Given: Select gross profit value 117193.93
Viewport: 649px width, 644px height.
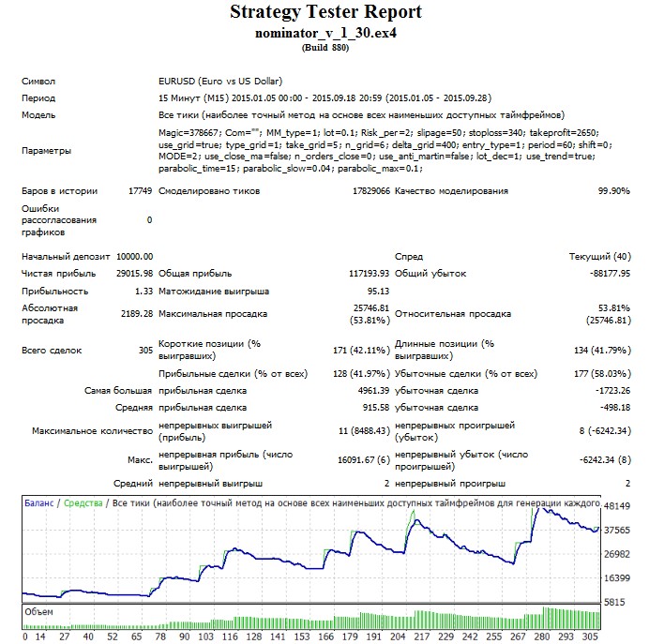Looking at the screenshot, I should 370,274.
